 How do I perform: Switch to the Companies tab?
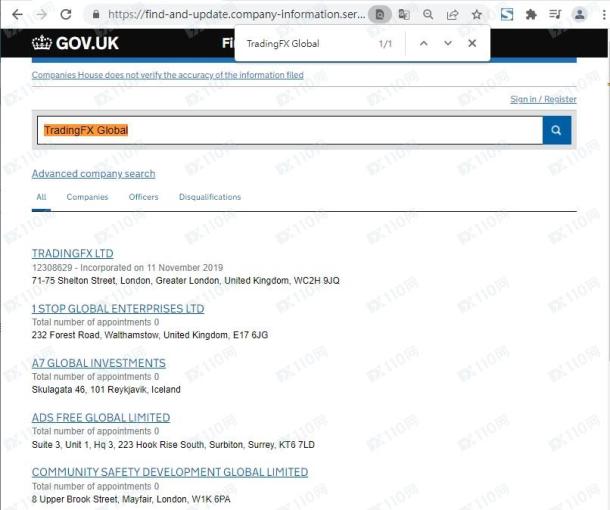coord(87,197)
